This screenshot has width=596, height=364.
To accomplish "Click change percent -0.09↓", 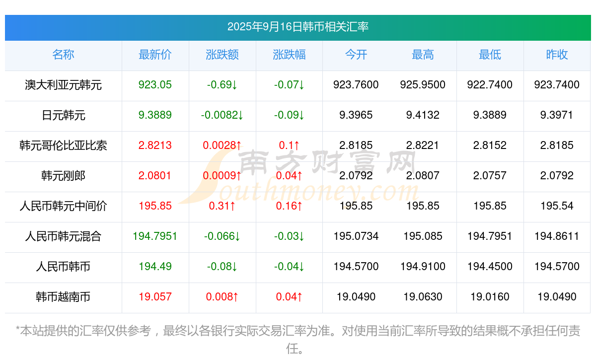I will (289, 115).
